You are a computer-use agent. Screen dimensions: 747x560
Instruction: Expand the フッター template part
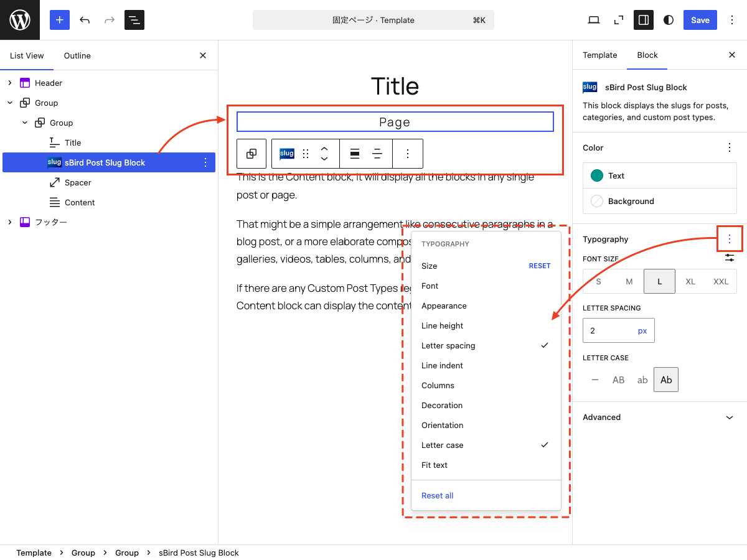click(x=10, y=222)
